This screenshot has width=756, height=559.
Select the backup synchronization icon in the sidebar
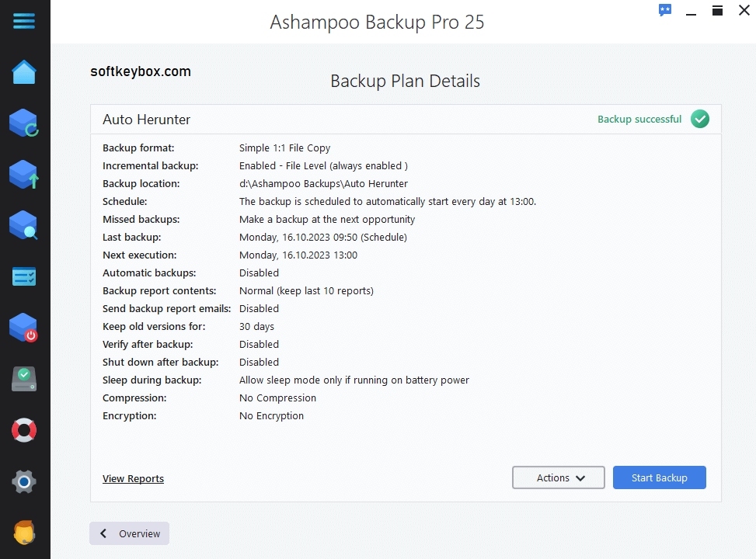pos(24,123)
